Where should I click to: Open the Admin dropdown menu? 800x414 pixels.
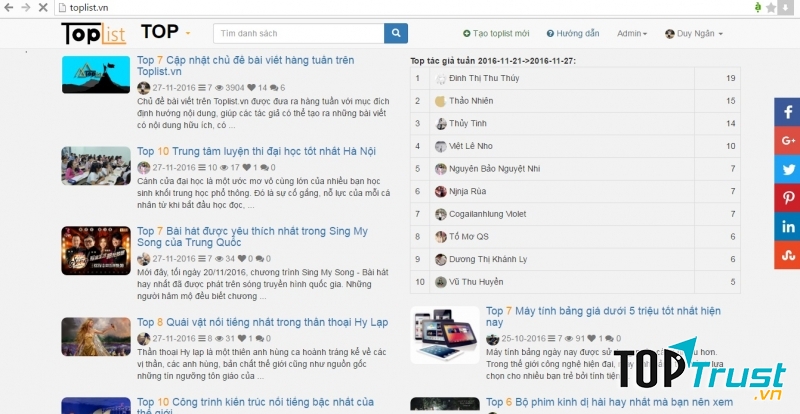pyautogui.click(x=631, y=33)
